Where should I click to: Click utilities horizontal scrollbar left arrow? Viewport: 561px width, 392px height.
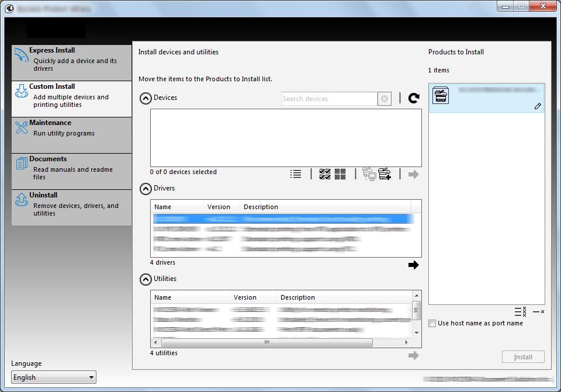point(155,342)
